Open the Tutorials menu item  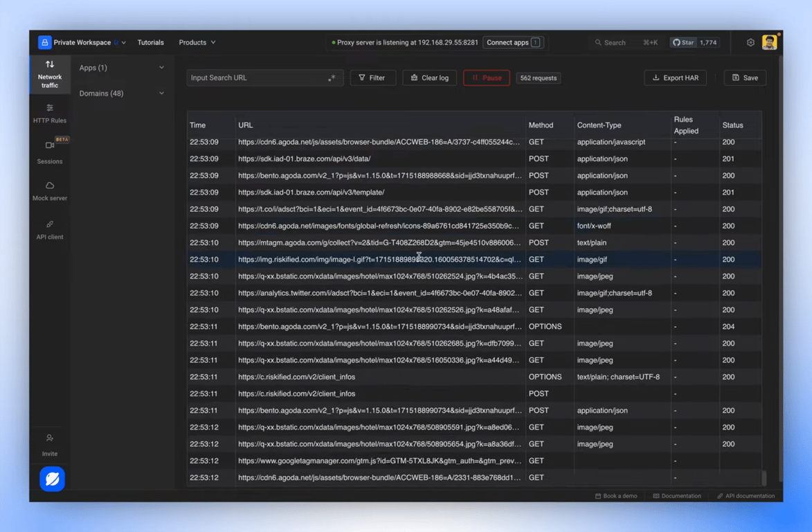coord(150,42)
